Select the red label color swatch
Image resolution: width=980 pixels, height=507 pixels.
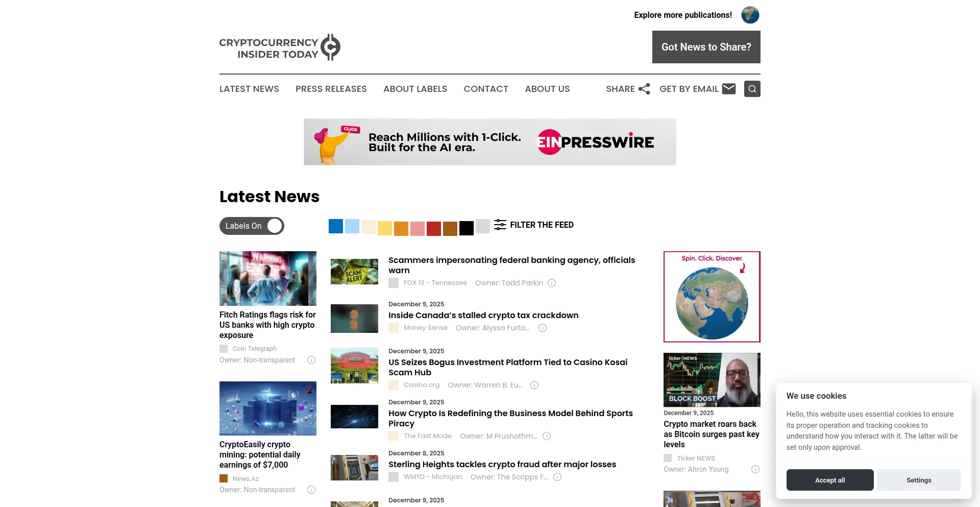tap(434, 228)
